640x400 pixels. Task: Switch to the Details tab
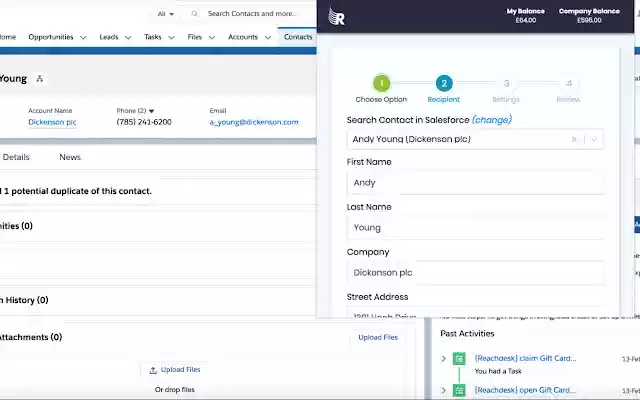tap(16, 157)
